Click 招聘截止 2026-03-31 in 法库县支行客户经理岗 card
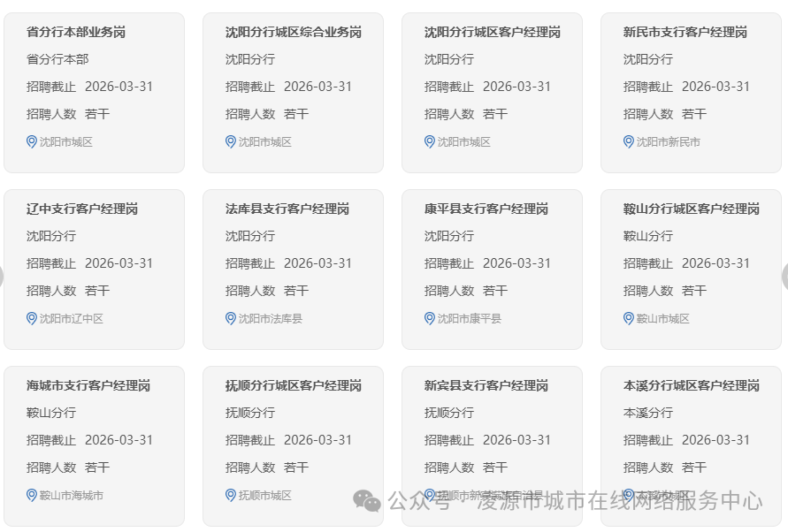 tap(288, 263)
